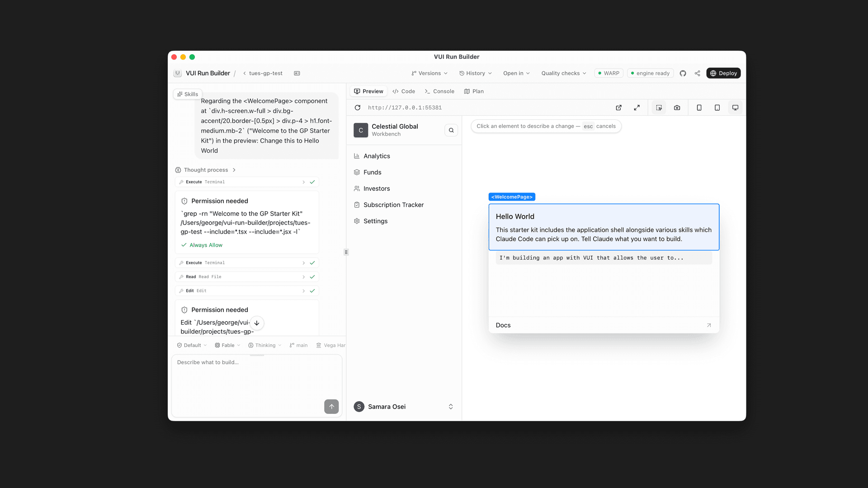Switch to the Plan tab

[x=474, y=91]
